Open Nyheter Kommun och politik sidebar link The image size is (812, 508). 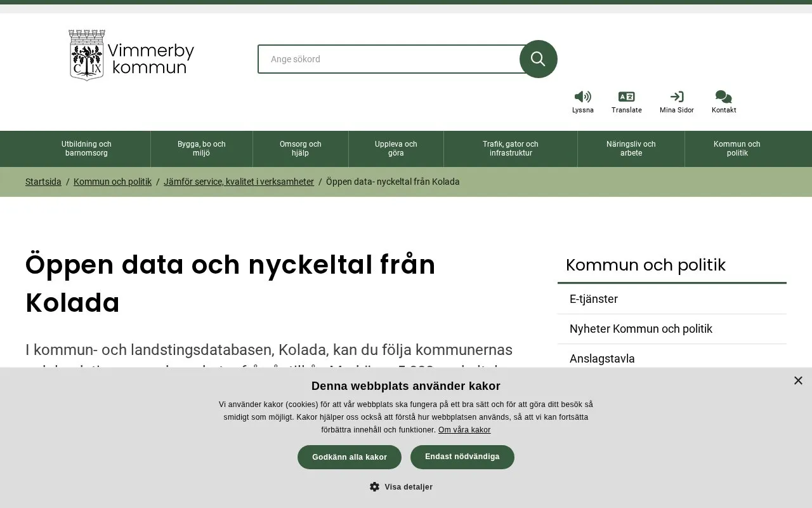pos(672,329)
